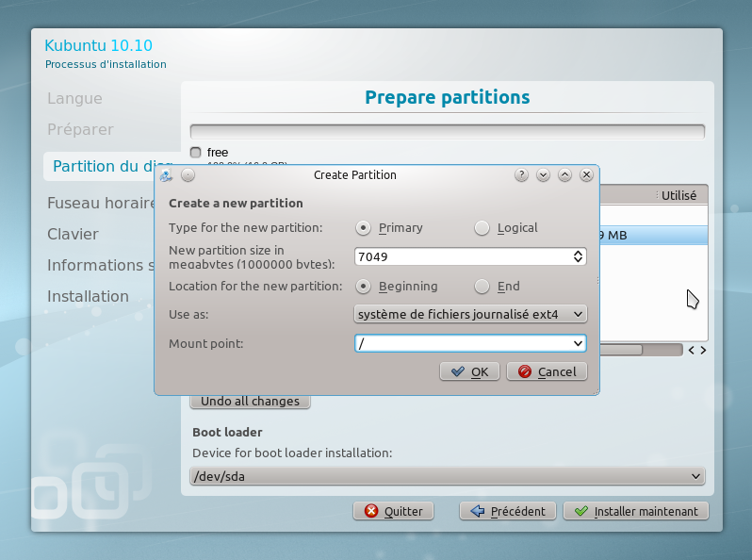Select the highlighted MB row in partition table

tap(654, 236)
